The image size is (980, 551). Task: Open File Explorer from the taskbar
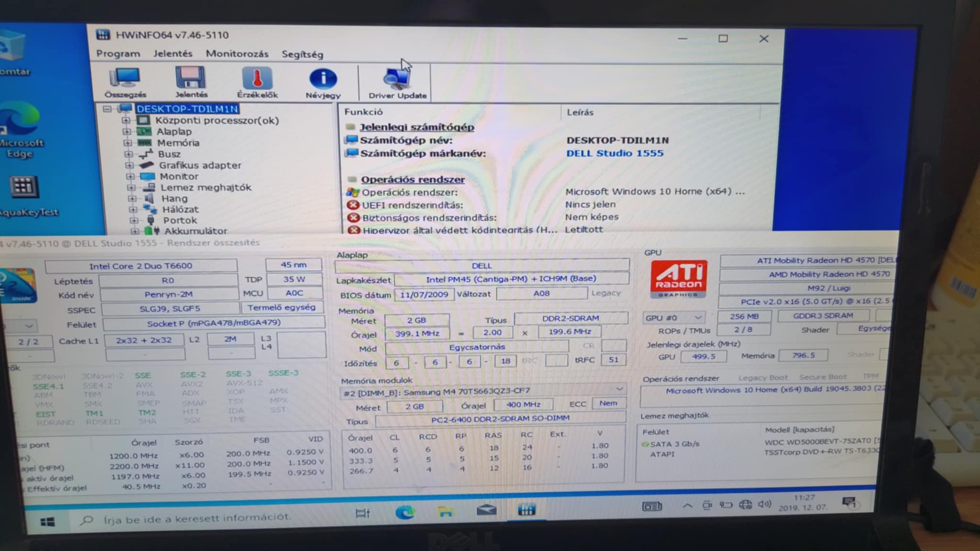click(445, 511)
